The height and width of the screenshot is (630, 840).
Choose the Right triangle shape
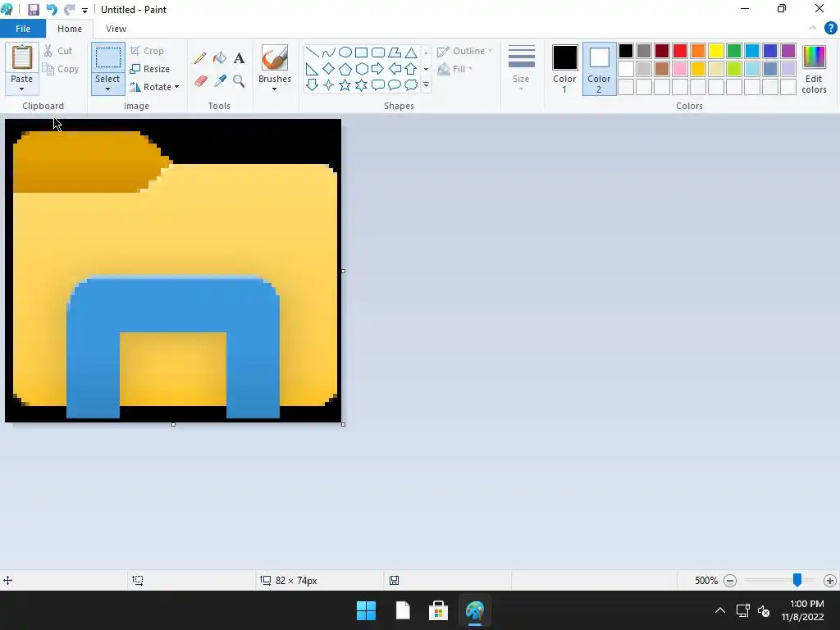click(x=313, y=69)
